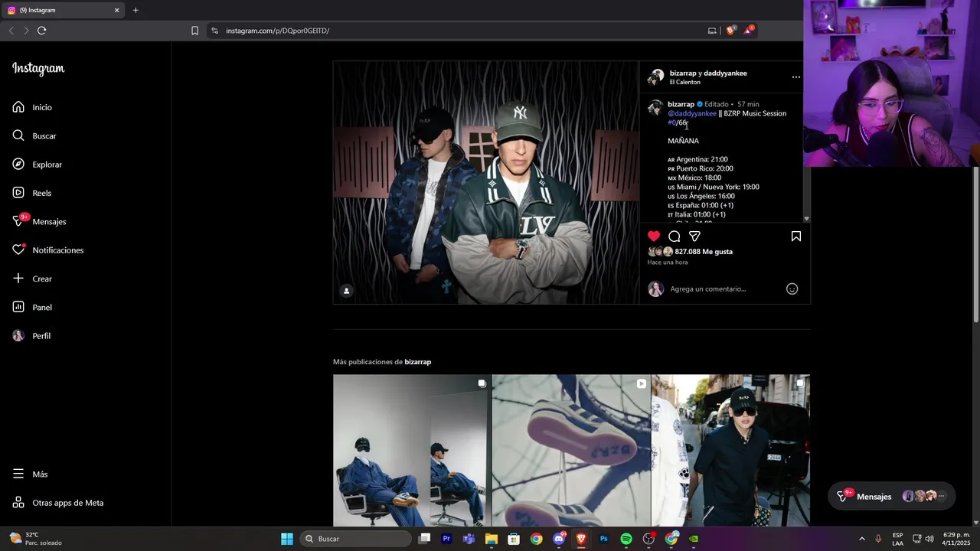
Task: Open the street photo post thumbnail
Action: click(x=730, y=450)
